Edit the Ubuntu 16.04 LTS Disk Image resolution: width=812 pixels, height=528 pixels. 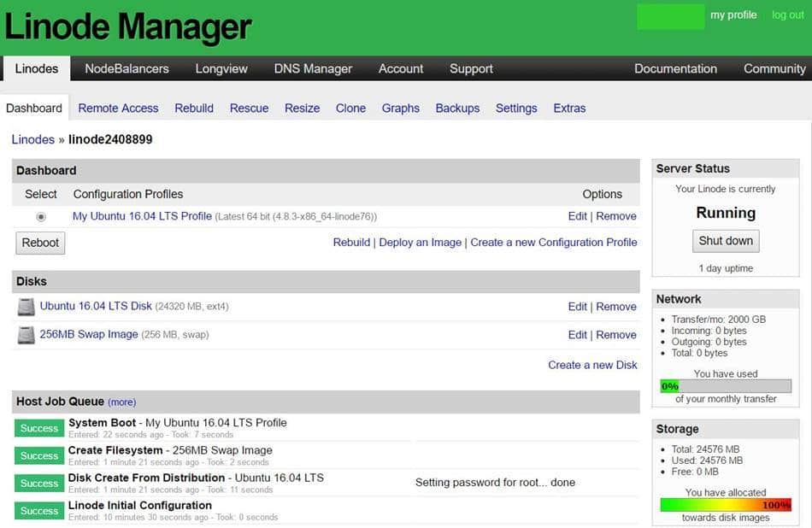[577, 307]
